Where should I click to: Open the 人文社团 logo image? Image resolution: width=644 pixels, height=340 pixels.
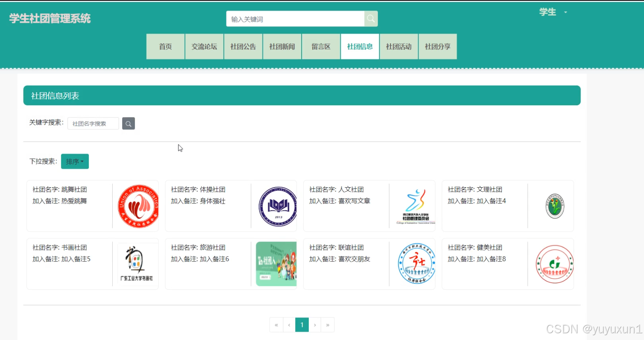click(x=415, y=206)
